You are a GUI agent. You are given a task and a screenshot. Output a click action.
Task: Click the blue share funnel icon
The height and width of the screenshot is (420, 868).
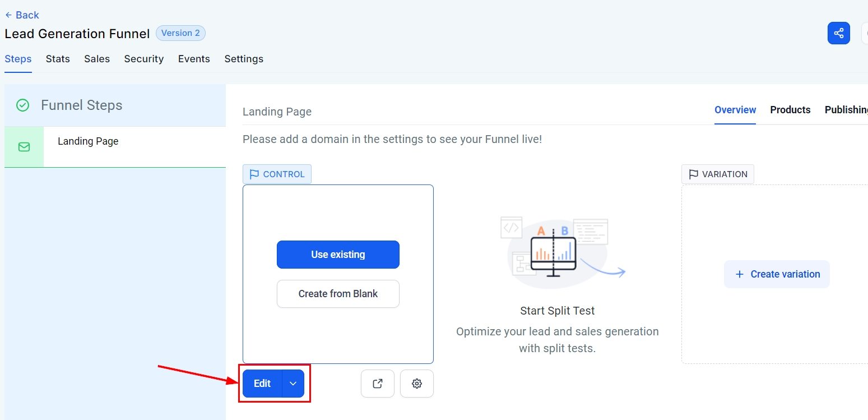click(x=838, y=33)
